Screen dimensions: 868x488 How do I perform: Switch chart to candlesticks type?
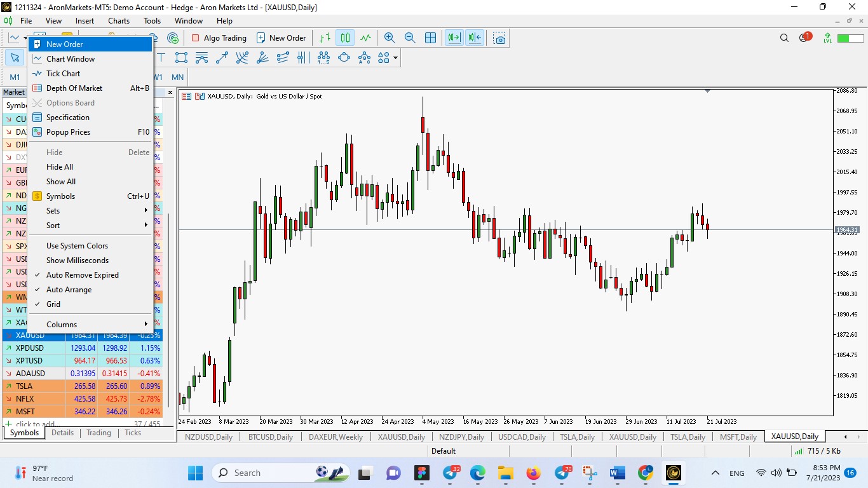345,38
